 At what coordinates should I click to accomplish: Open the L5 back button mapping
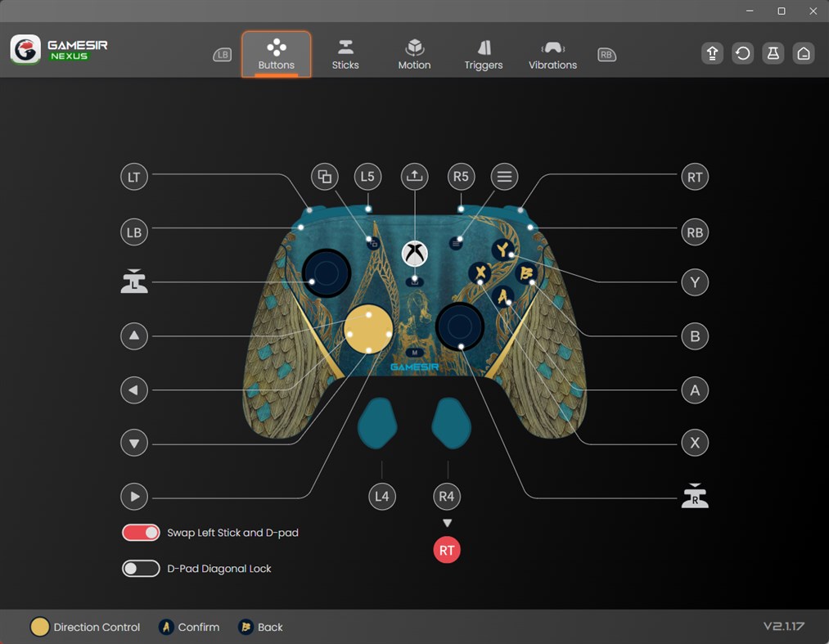point(367,176)
